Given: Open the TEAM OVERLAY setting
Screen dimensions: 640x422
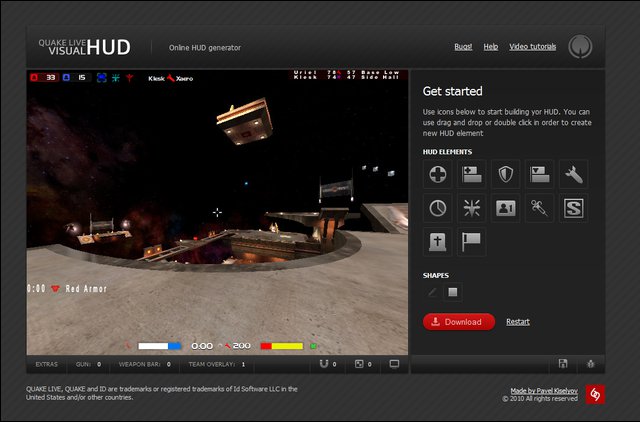Looking at the screenshot, I should point(217,364).
